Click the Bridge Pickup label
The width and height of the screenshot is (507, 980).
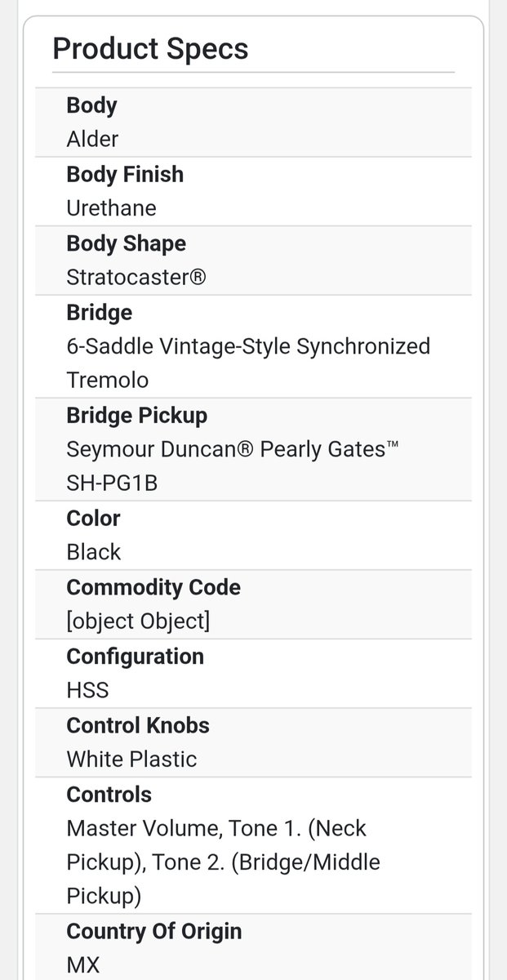136,415
